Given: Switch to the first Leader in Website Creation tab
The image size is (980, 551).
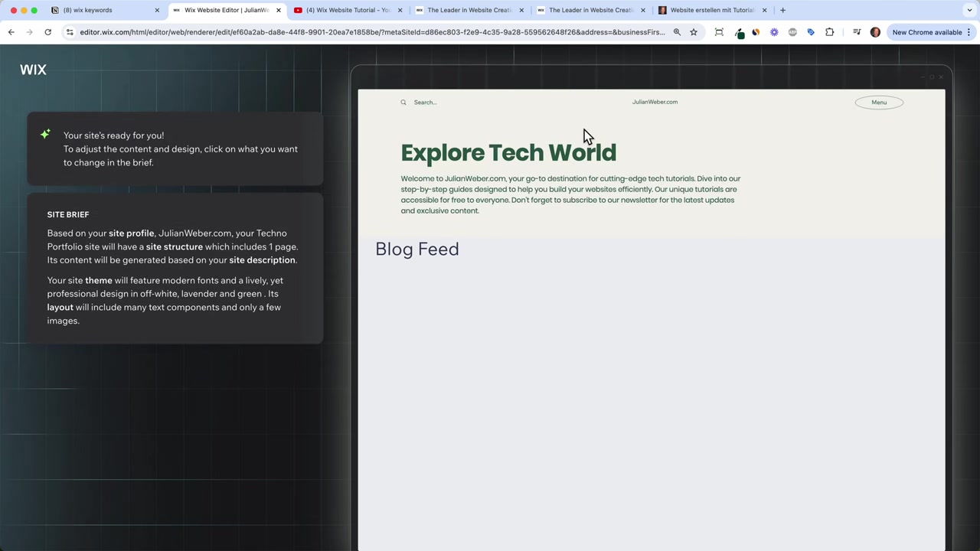Looking at the screenshot, I should (469, 10).
